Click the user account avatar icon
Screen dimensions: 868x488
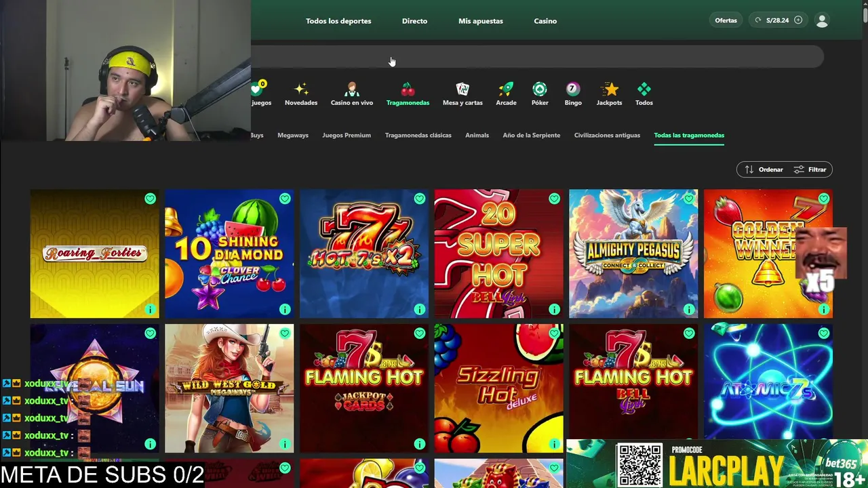[823, 20]
